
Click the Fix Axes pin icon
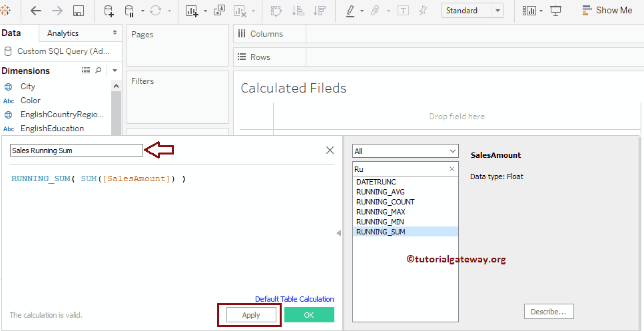[x=423, y=11]
